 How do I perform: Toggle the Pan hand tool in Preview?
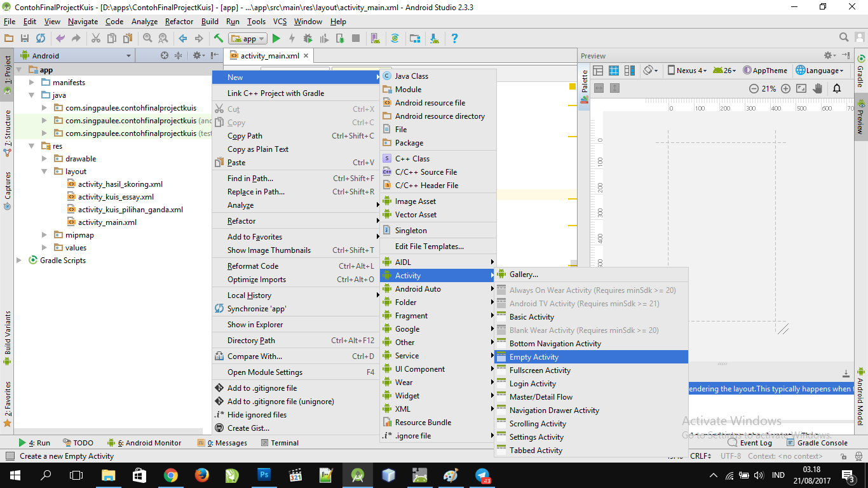[818, 88]
